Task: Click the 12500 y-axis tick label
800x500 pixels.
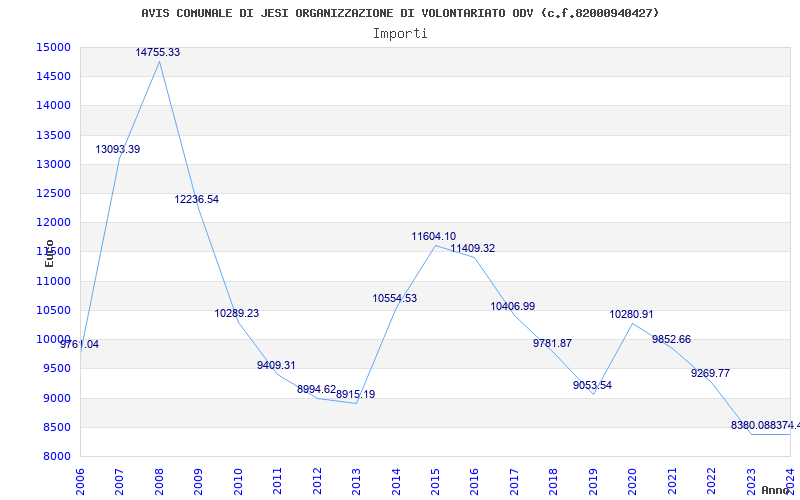Action: tap(54, 193)
